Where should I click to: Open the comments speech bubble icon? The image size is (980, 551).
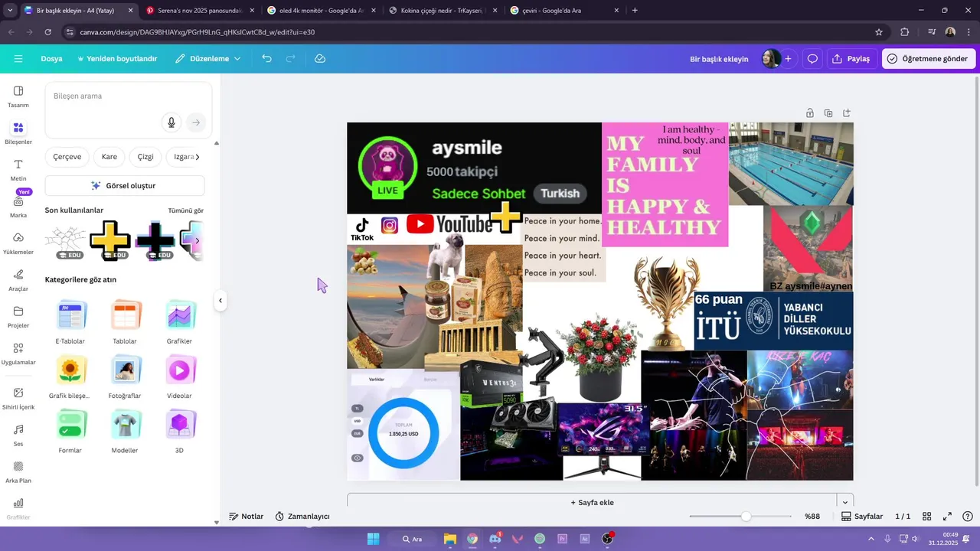click(x=812, y=59)
